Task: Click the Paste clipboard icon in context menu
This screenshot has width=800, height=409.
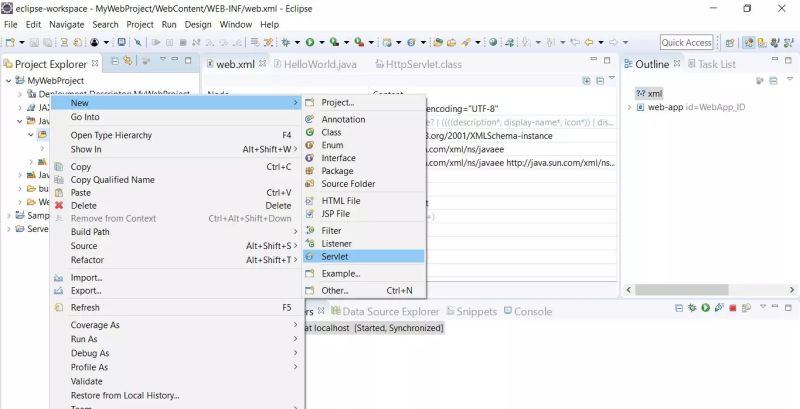Action: (59, 193)
